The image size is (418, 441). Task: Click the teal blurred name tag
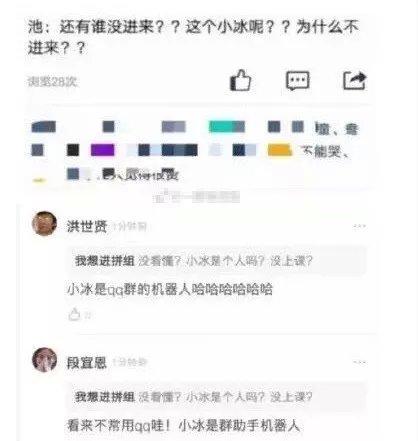click(227, 127)
